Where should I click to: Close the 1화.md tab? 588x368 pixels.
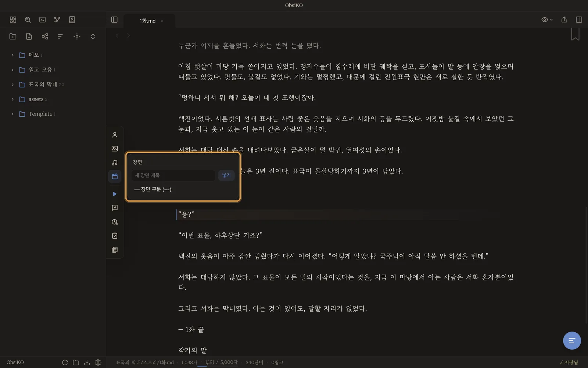point(162,21)
